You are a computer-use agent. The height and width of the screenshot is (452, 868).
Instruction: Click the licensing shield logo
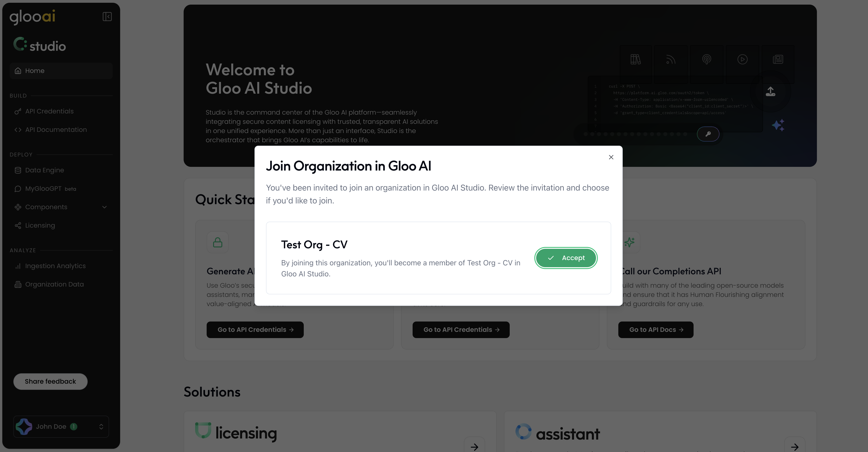(x=203, y=430)
